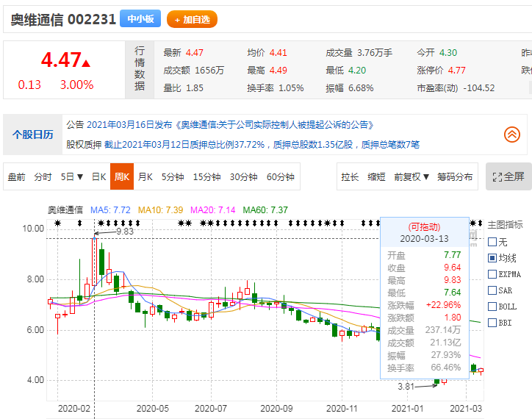Select the 分时 intraday chart tab

(x=43, y=176)
